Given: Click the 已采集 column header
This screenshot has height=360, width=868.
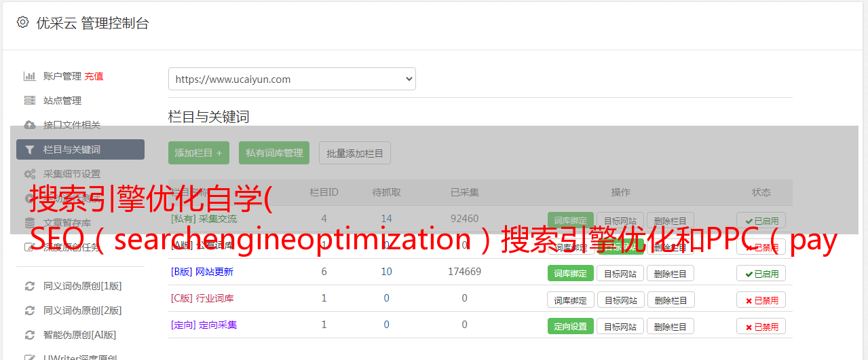Looking at the screenshot, I should pos(464,192).
